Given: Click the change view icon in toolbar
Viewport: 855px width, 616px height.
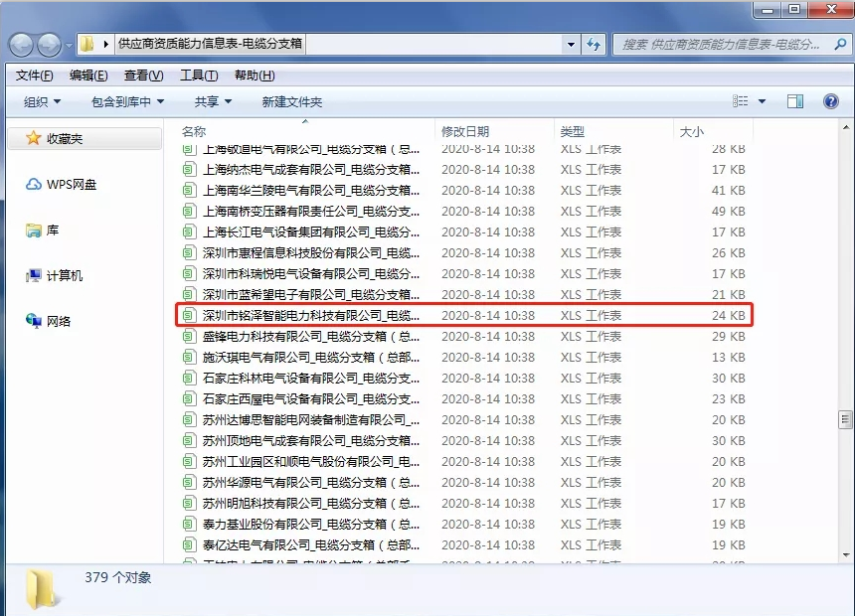Looking at the screenshot, I should [741, 101].
